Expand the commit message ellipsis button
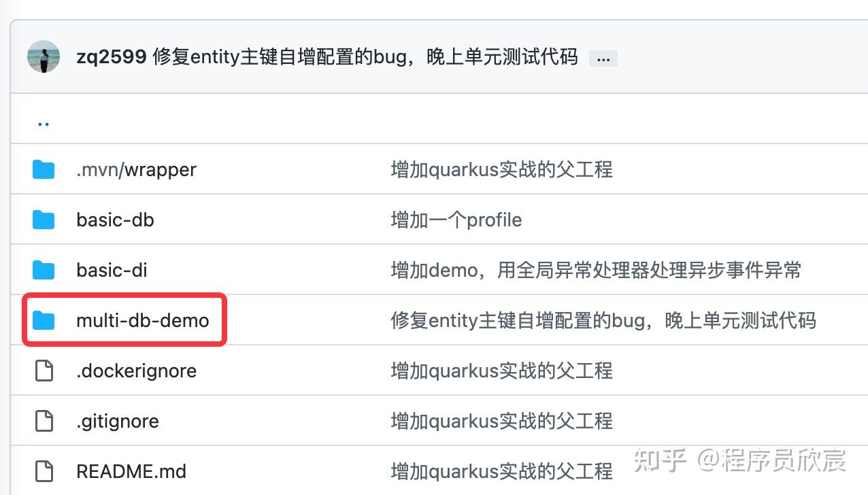This screenshot has height=495, width=868. tap(603, 58)
